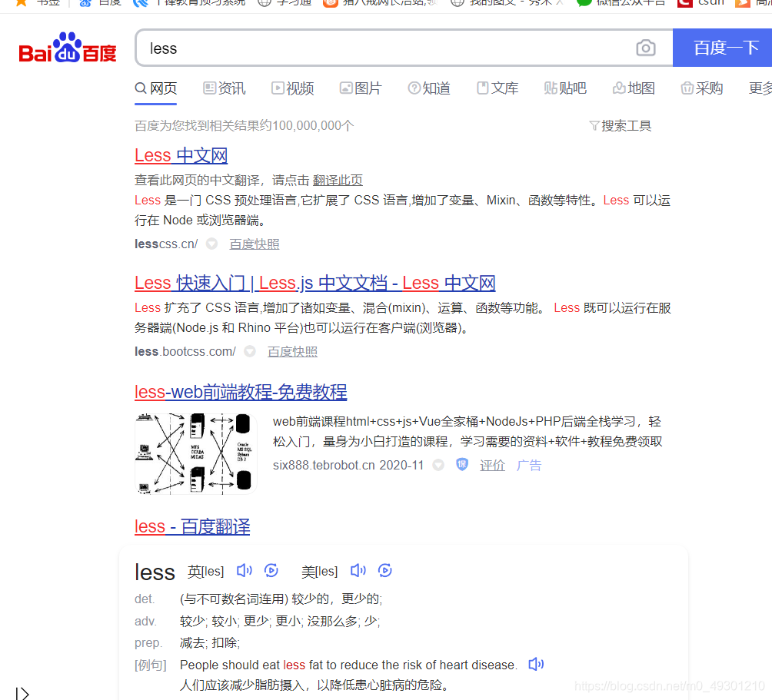Open Less 快速入门 Less.js 中文文档 result

tap(314, 283)
